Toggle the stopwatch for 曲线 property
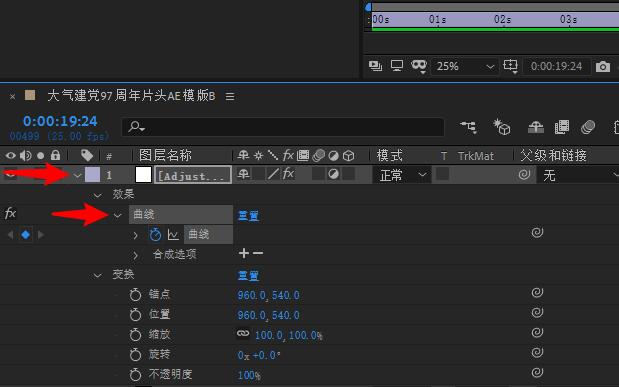This screenshot has height=387, width=619. pos(155,234)
